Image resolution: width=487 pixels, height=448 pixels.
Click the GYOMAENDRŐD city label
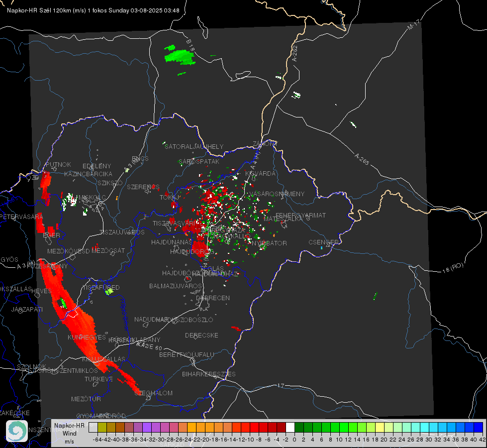coord(101,416)
